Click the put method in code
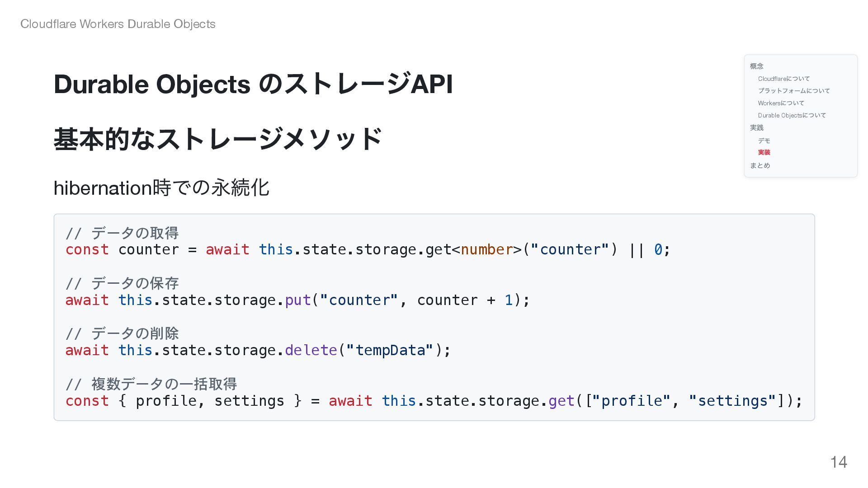Viewport: 868px width, 488px height. pos(298,300)
